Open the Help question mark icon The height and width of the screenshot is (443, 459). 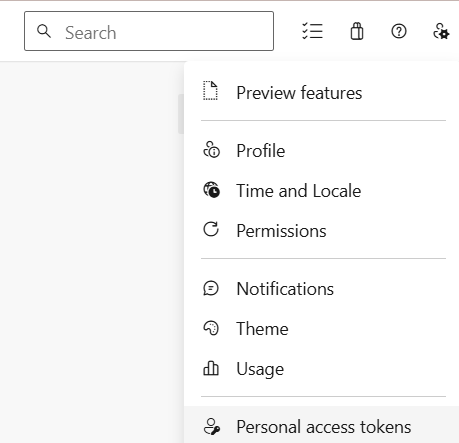(x=399, y=31)
